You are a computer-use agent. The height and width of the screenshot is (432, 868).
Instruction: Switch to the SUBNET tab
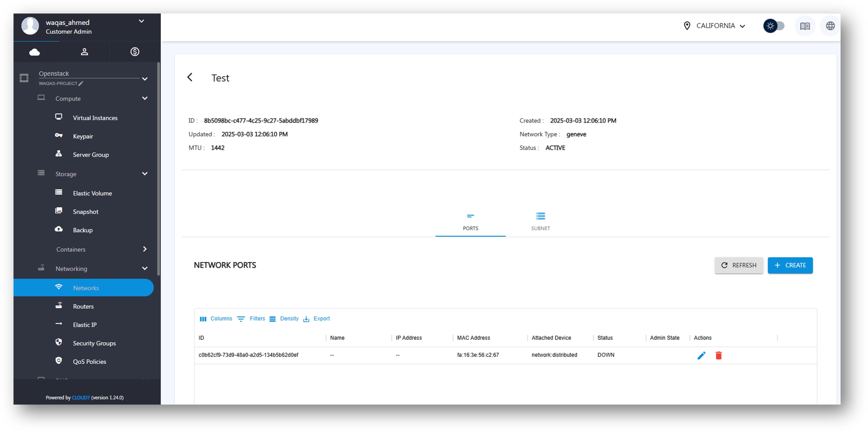point(540,221)
